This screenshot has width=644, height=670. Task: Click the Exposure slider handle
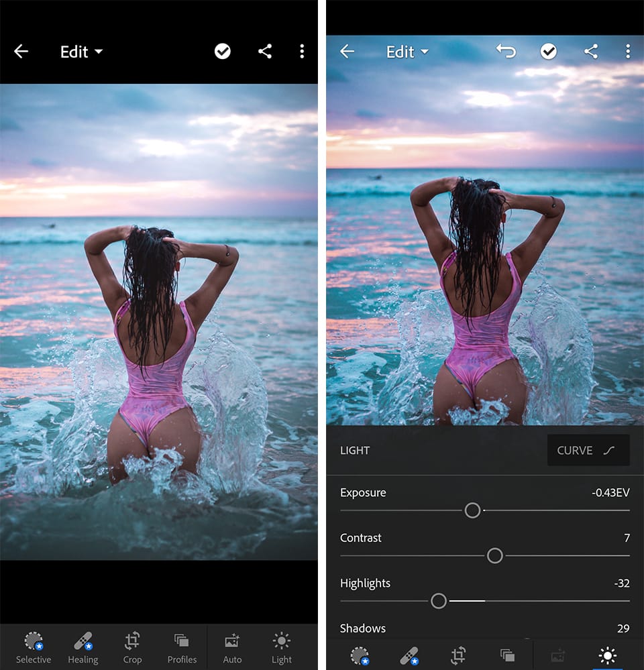[472, 510]
